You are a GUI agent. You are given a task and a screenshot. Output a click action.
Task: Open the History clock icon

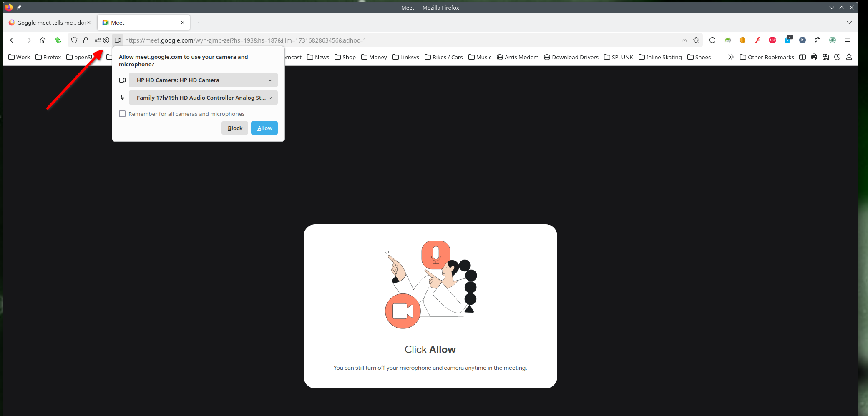837,57
